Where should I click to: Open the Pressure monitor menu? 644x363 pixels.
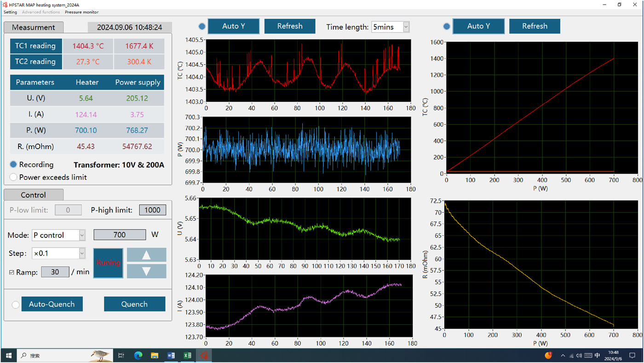pyautogui.click(x=81, y=12)
